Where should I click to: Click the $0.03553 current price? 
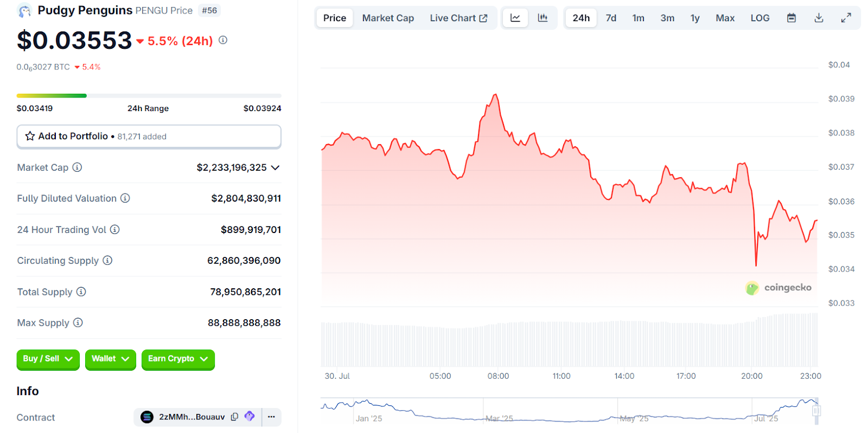(x=74, y=41)
